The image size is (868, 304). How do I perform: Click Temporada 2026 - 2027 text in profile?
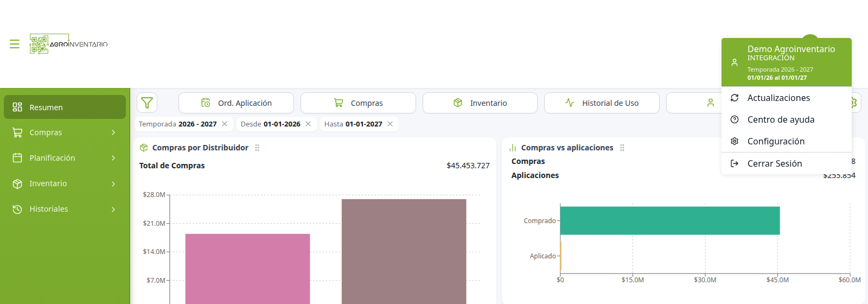(x=780, y=69)
